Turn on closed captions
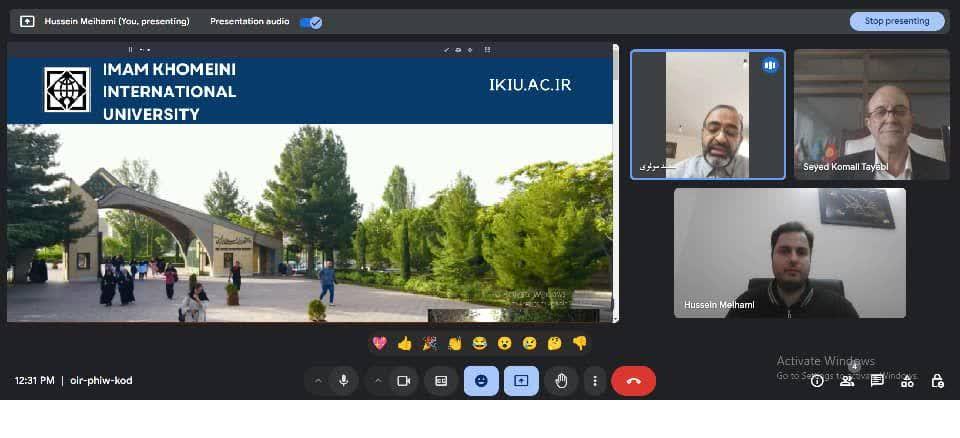Screen dimensions: 960x438 pos(440,381)
